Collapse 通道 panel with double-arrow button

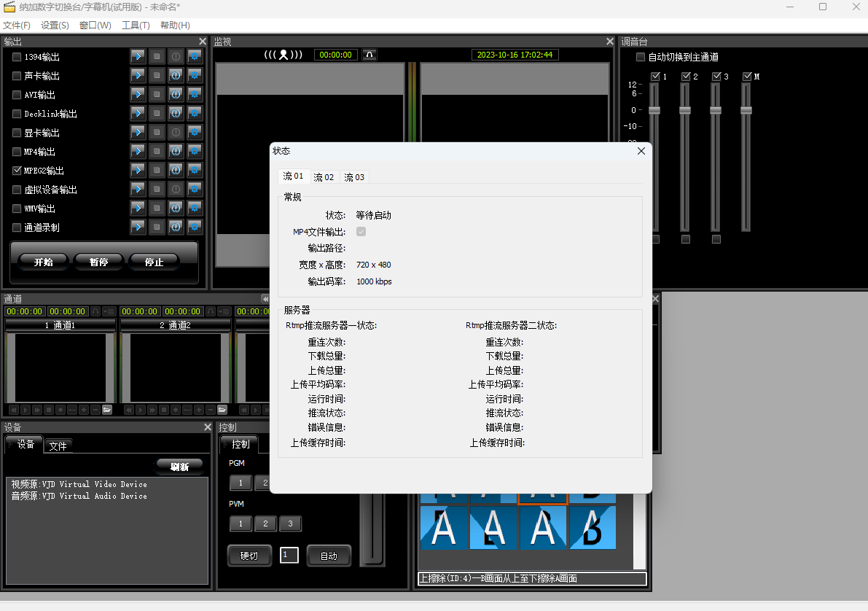pyautogui.click(x=265, y=299)
